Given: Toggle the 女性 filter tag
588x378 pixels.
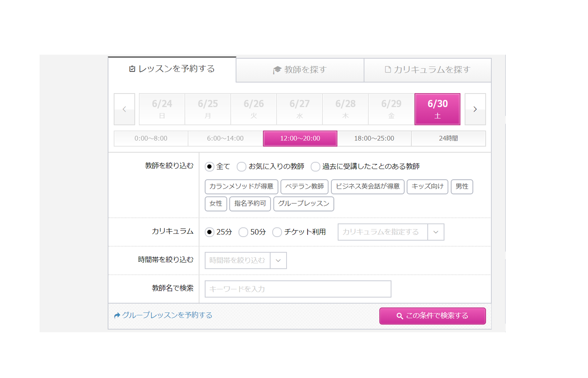Looking at the screenshot, I should coord(216,204).
